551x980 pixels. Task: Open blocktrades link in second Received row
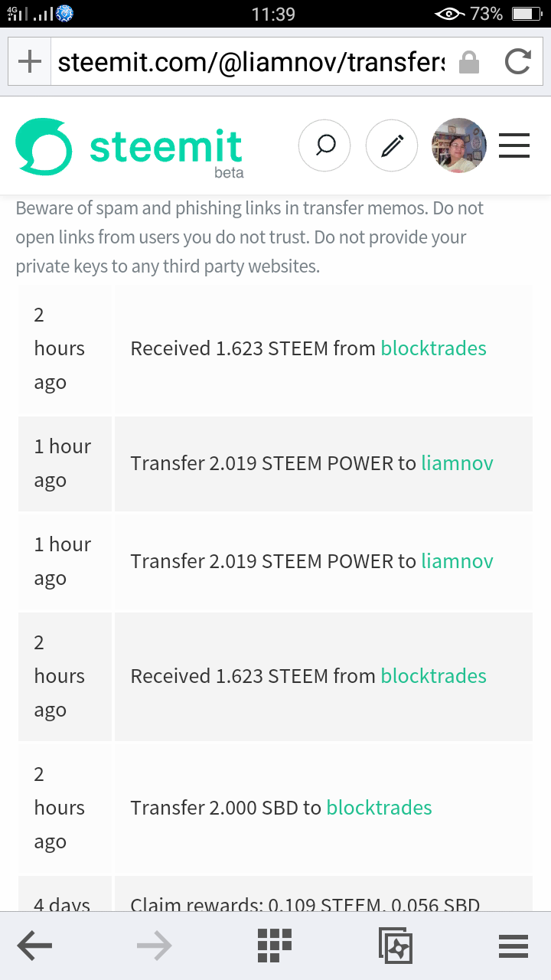pos(433,676)
